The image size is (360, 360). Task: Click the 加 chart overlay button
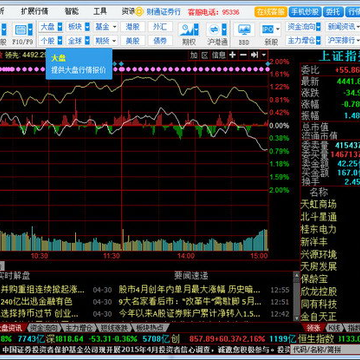(194, 55)
